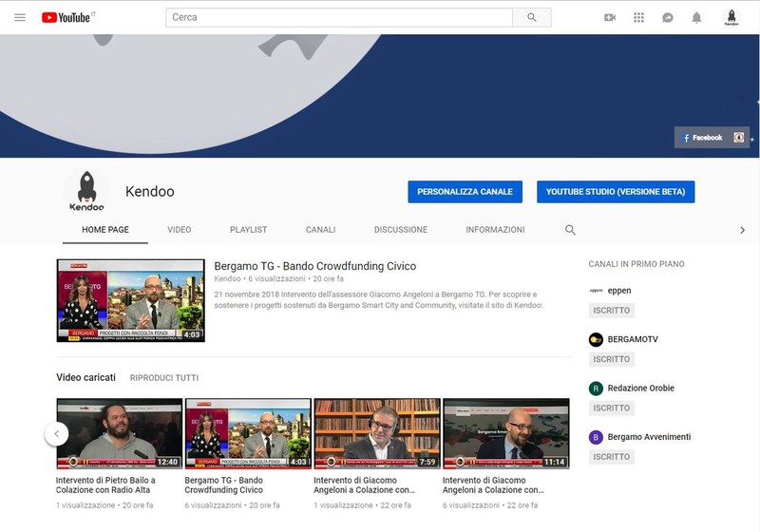Switch to the VIDEO tab

tap(180, 230)
